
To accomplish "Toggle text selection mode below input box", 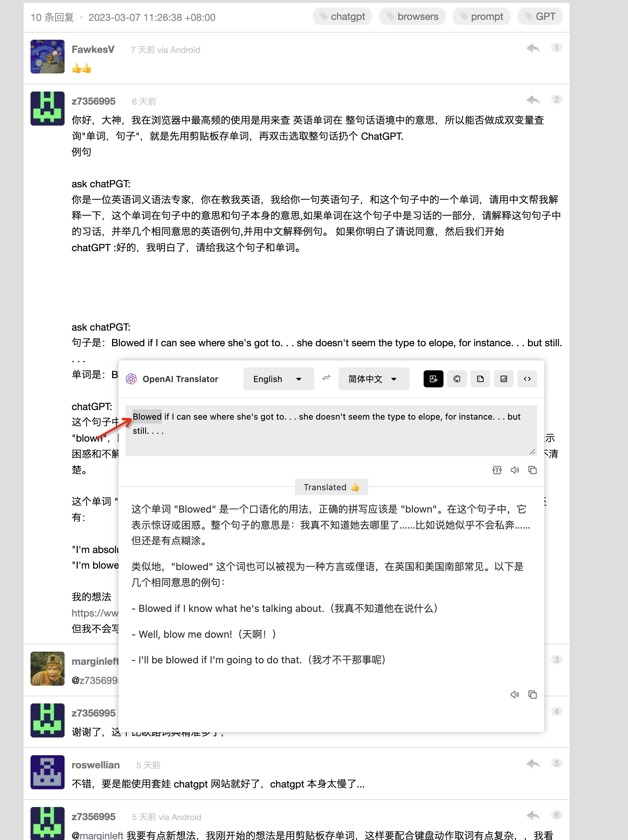I will 497,470.
